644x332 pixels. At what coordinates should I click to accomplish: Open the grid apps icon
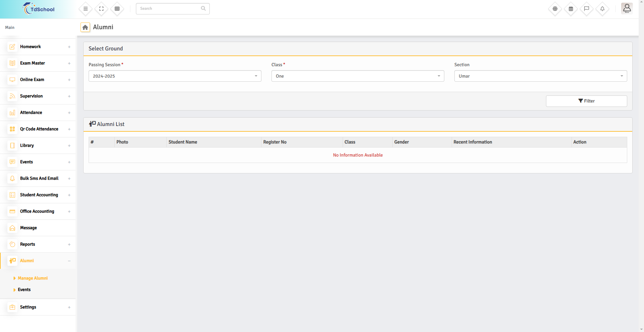coord(117,9)
